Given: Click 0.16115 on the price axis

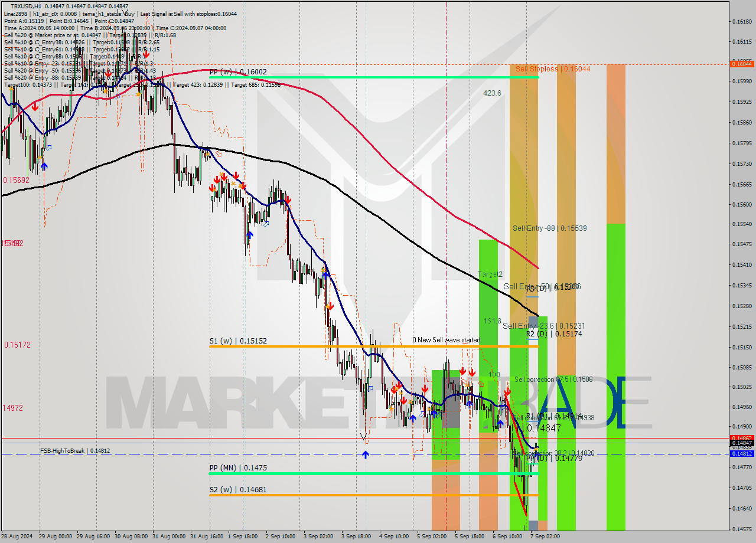Looking at the screenshot, I should point(742,42).
